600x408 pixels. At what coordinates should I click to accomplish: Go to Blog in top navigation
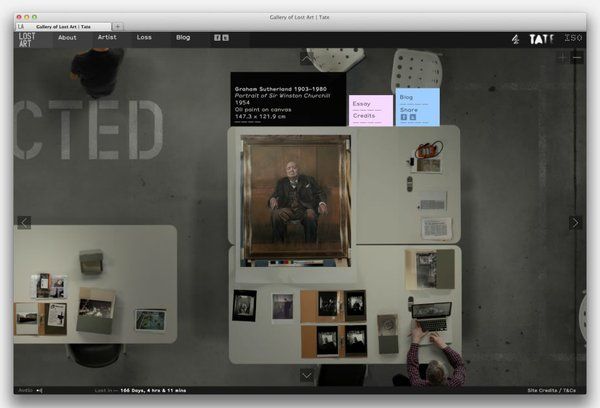pos(183,38)
